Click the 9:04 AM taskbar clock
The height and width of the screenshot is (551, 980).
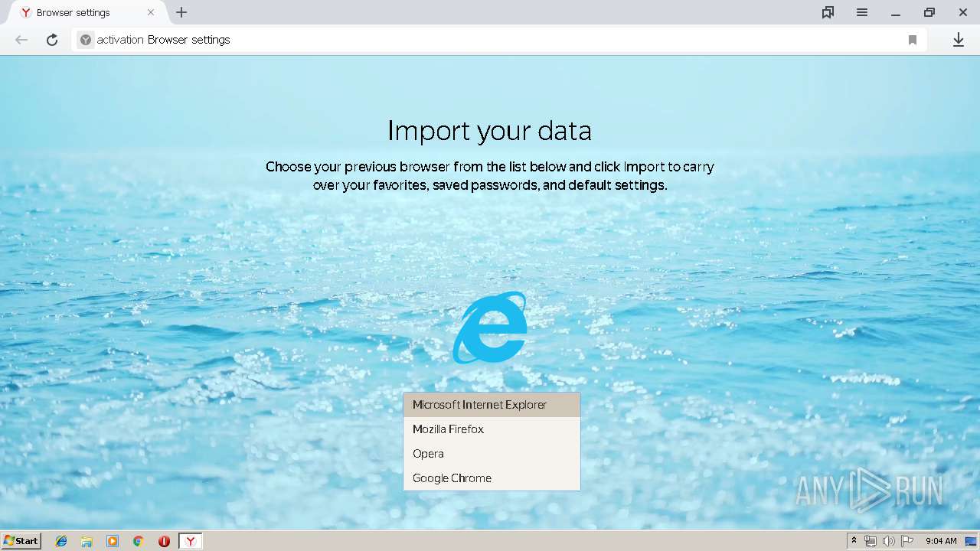pos(941,541)
